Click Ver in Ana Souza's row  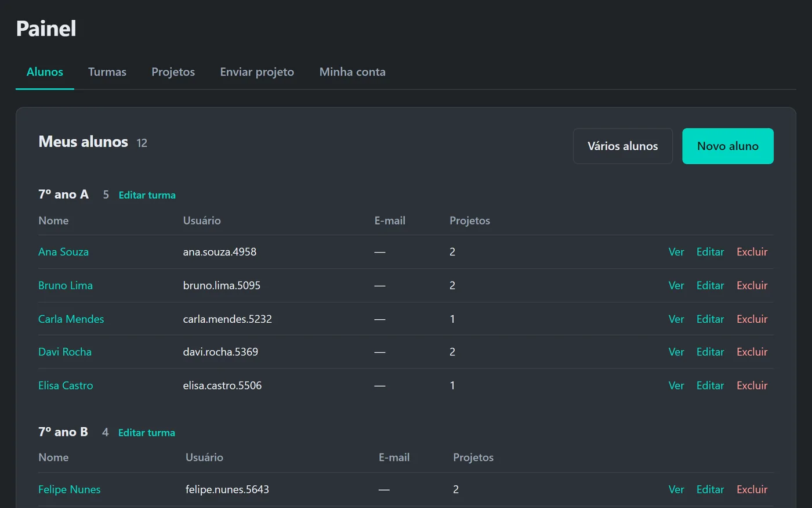tap(676, 252)
